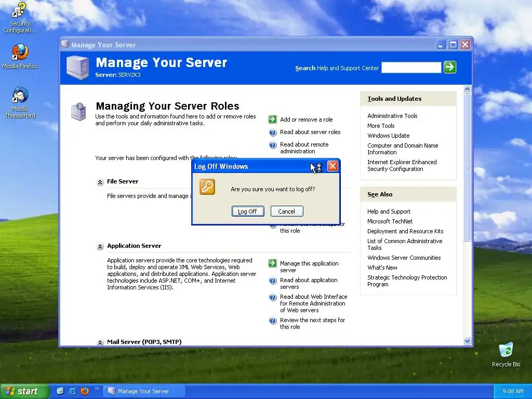Open Microsoft TechNet link
The image size is (532, 399).
point(390,221)
